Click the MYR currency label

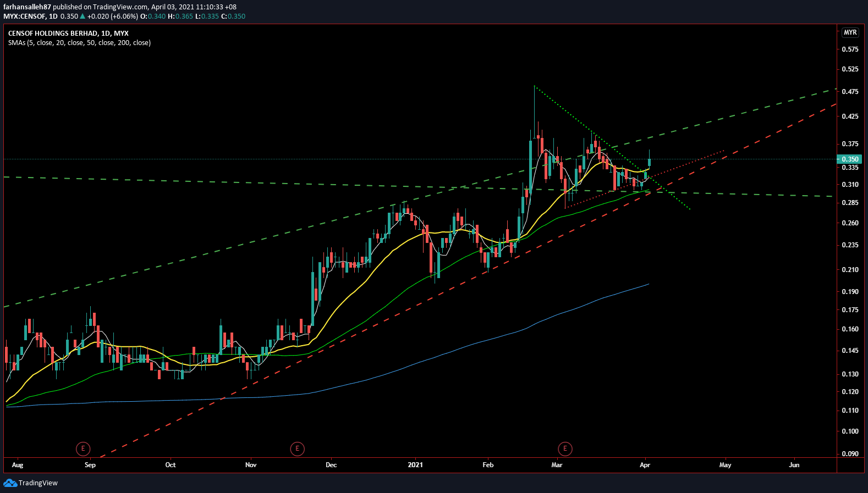[850, 32]
